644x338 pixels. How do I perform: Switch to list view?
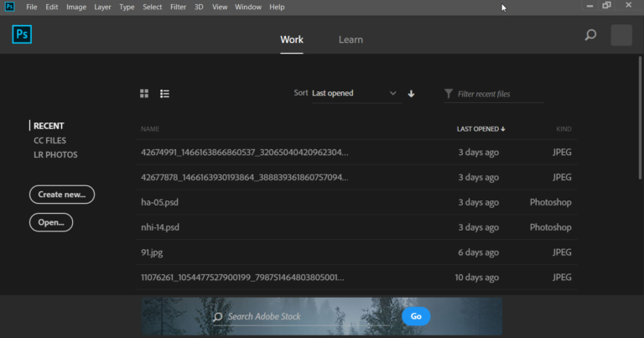point(164,94)
